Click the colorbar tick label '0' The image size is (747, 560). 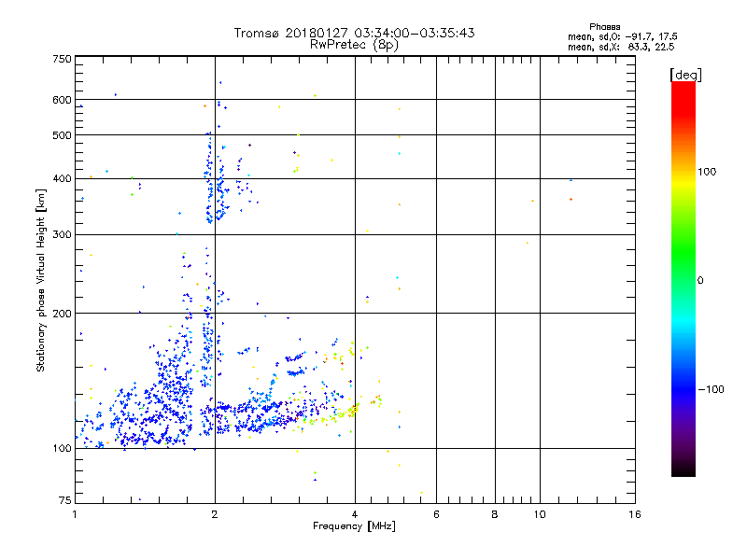point(699,280)
